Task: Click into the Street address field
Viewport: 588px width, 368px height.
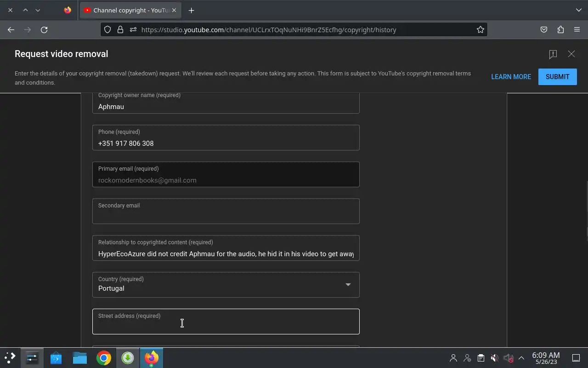Action: click(226, 322)
